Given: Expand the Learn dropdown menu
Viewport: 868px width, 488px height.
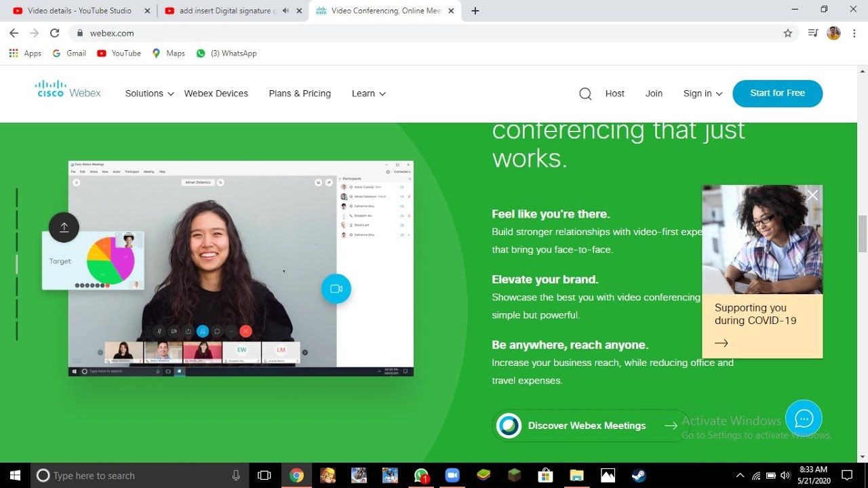Looking at the screenshot, I should pos(369,94).
